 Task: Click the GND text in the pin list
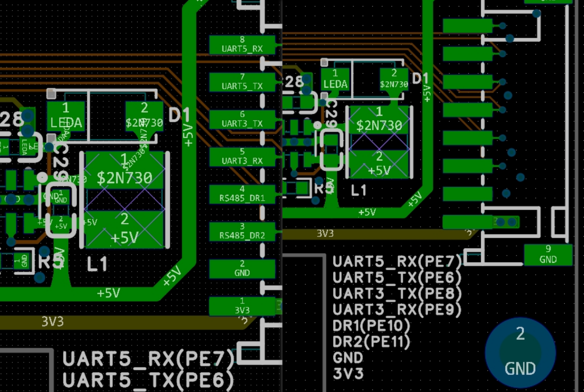coord(348,358)
